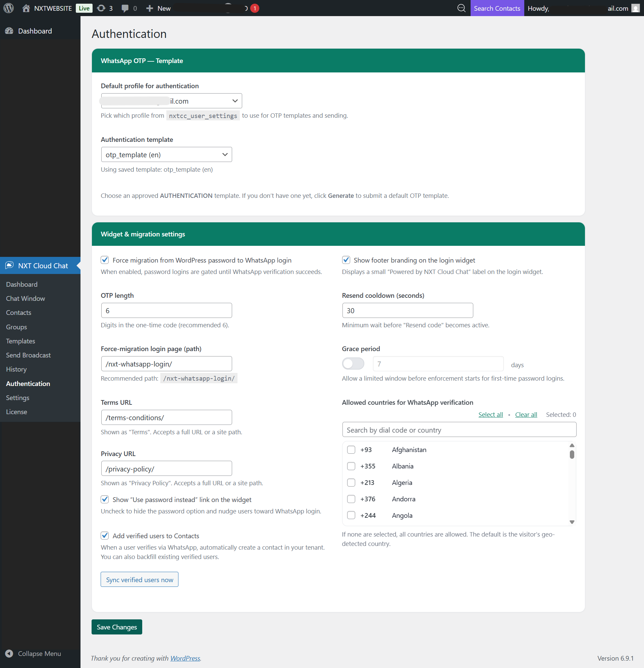Uncheck Force migration from WordPress password
644x668 pixels.
point(105,260)
